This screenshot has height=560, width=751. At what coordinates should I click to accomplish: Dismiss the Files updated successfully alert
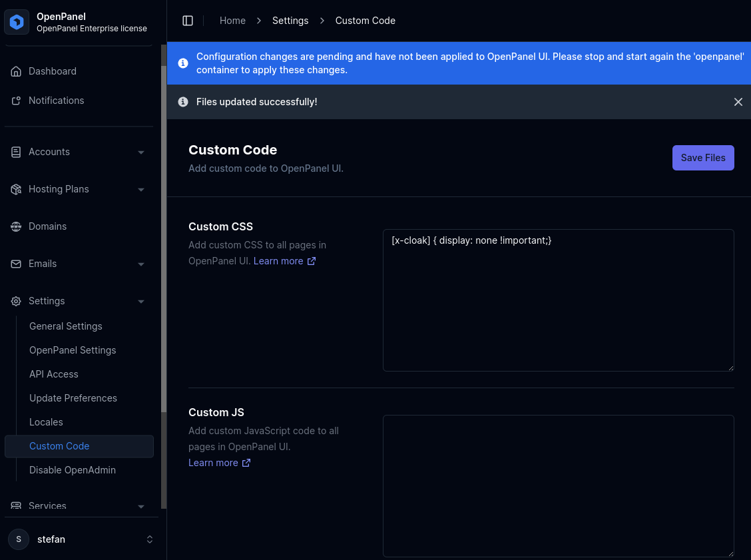click(x=738, y=102)
